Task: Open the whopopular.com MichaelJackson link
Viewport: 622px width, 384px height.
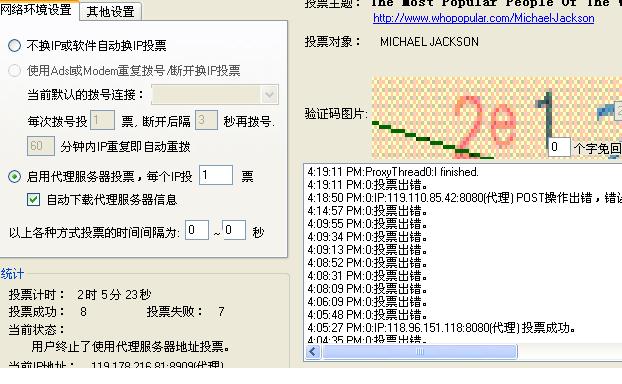Action: (x=484, y=18)
